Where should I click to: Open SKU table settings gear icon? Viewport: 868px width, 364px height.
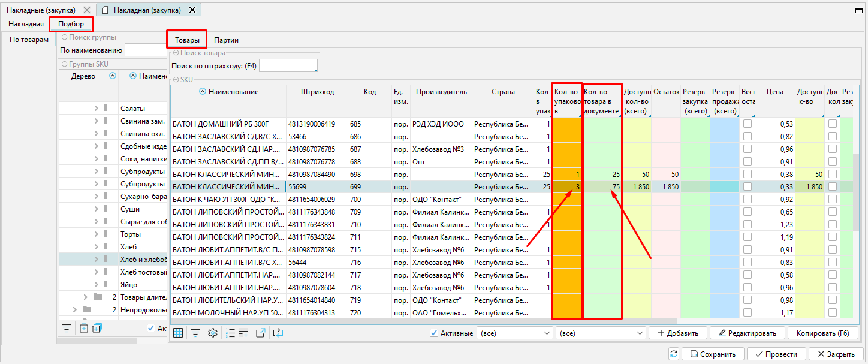[212, 333]
